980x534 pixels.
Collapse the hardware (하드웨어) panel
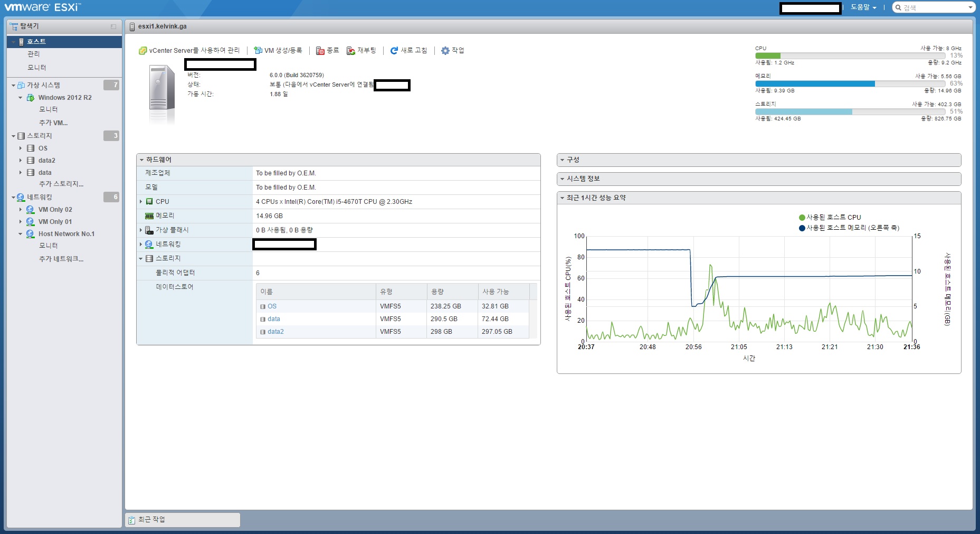click(x=141, y=160)
